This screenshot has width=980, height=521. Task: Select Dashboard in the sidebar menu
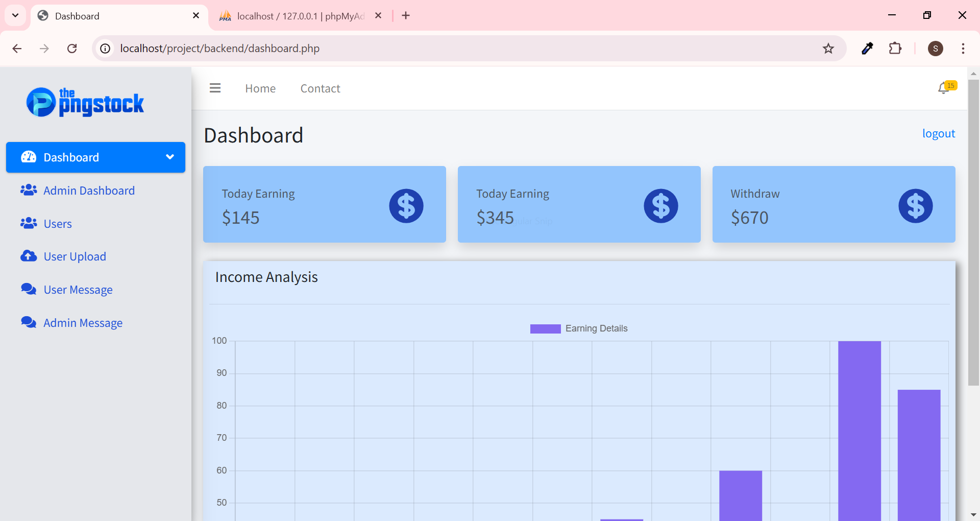[x=95, y=157]
